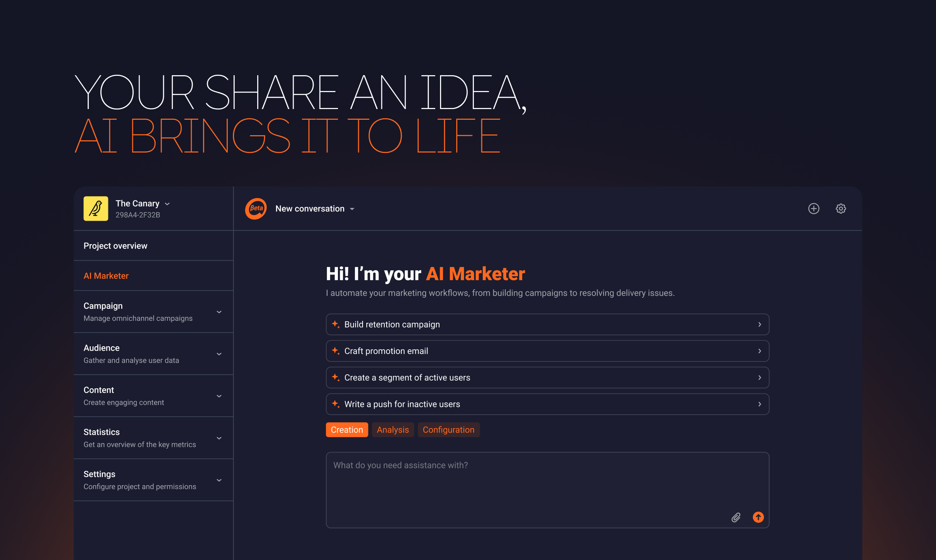Expand the Campaign sidebar section

point(219,312)
